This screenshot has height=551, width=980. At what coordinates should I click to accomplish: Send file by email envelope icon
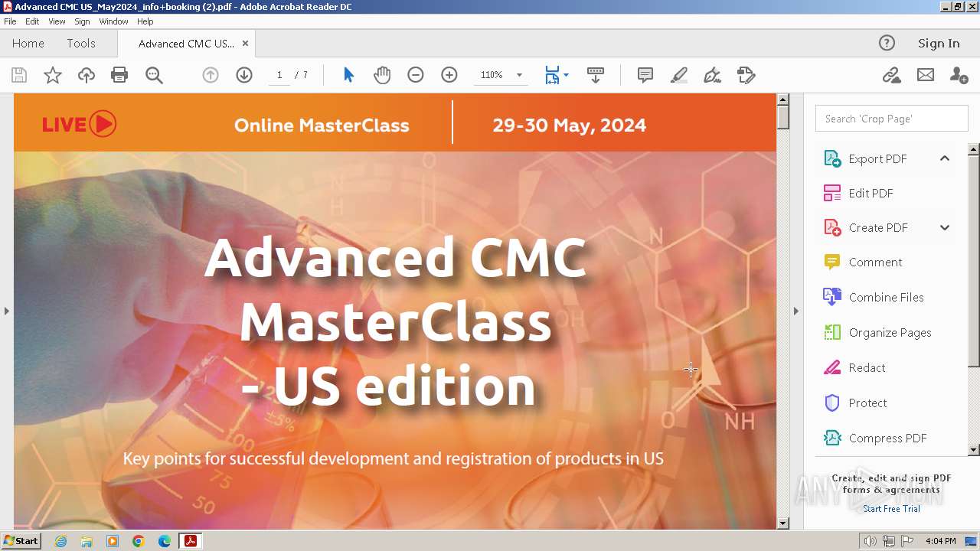pyautogui.click(x=926, y=75)
